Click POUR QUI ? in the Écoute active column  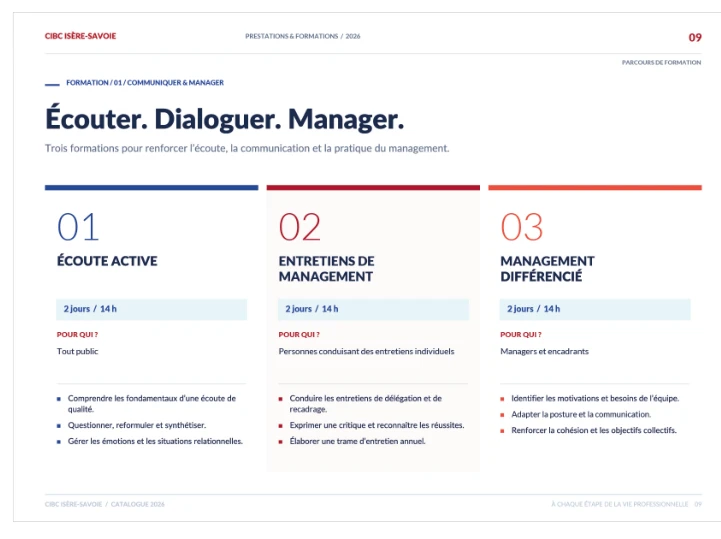click(x=77, y=334)
